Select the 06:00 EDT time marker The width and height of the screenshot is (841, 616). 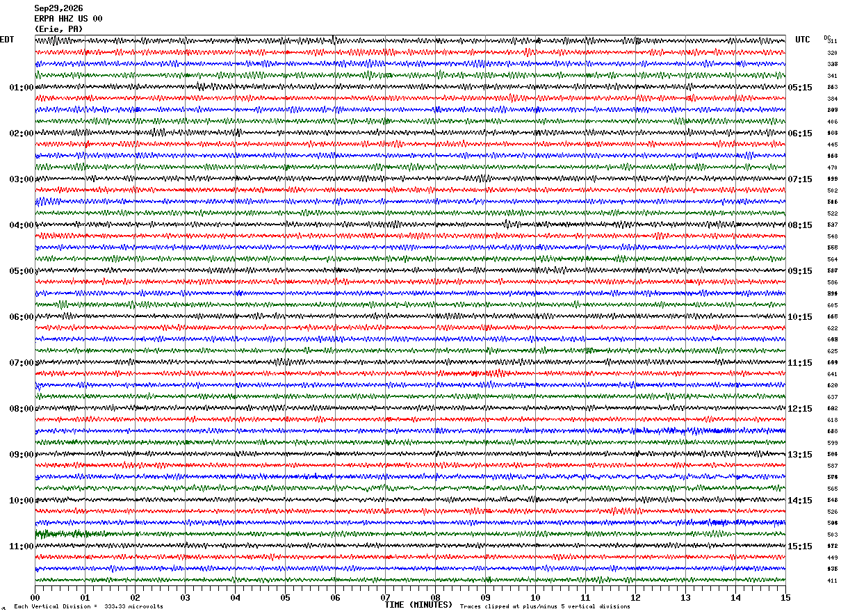[22, 317]
